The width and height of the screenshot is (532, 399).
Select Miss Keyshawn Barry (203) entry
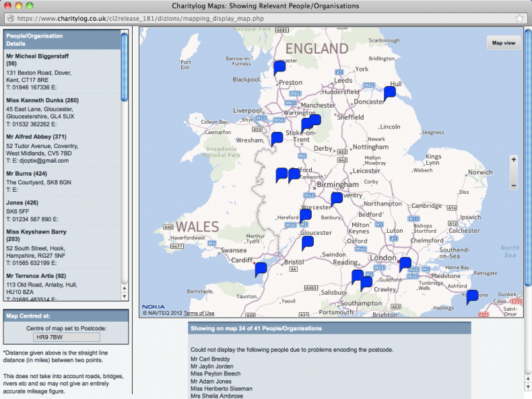(62, 247)
